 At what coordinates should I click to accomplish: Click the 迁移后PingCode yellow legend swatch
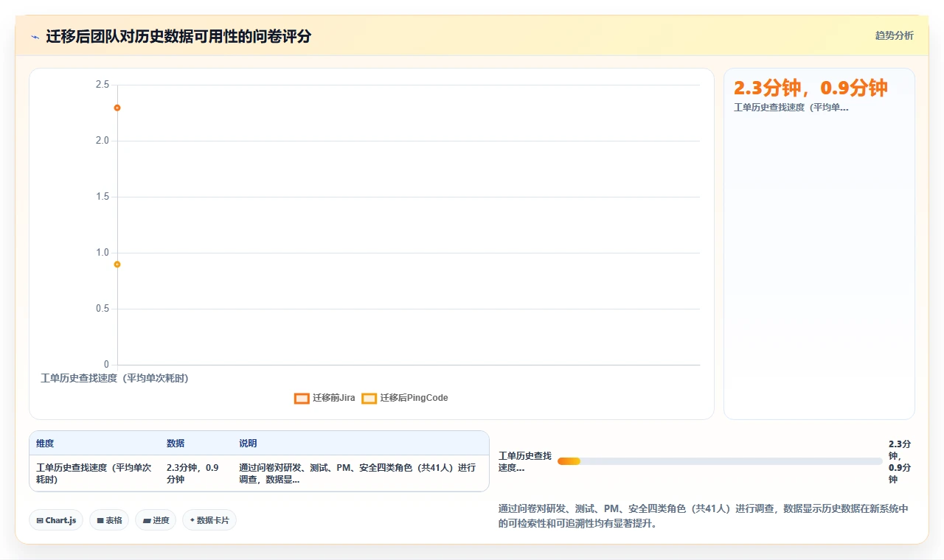369,398
